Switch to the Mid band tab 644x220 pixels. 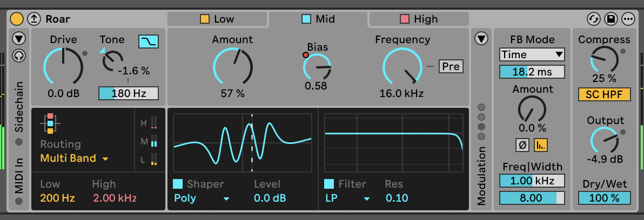pyautogui.click(x=318, y=19)
